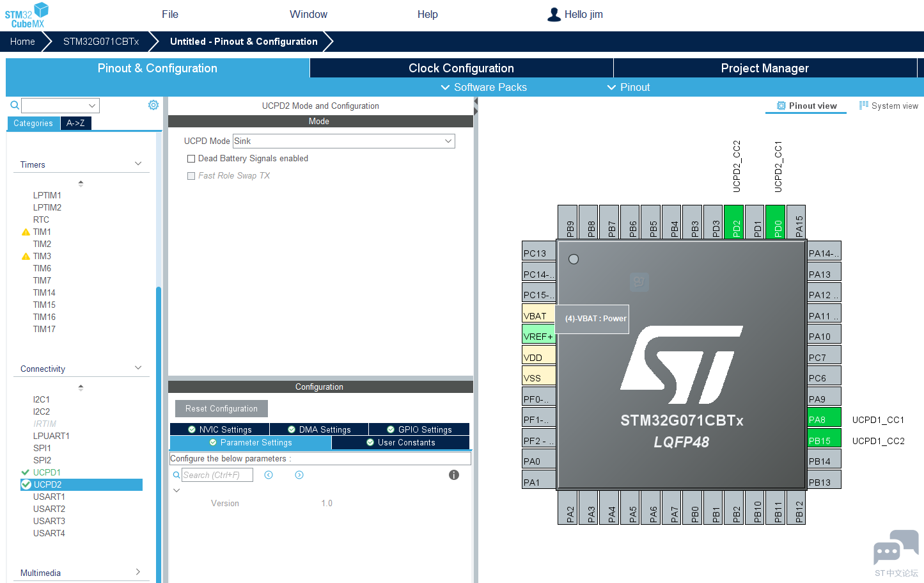Select RTC in Timers list
Viewport: 924px width, 583px height.
41,220
